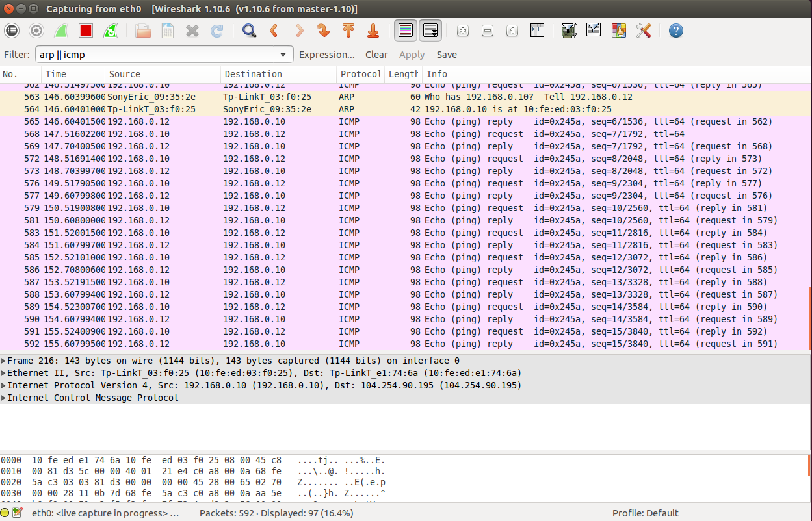Jump to the last packet
Screen dimensions: 812x521
373,31
